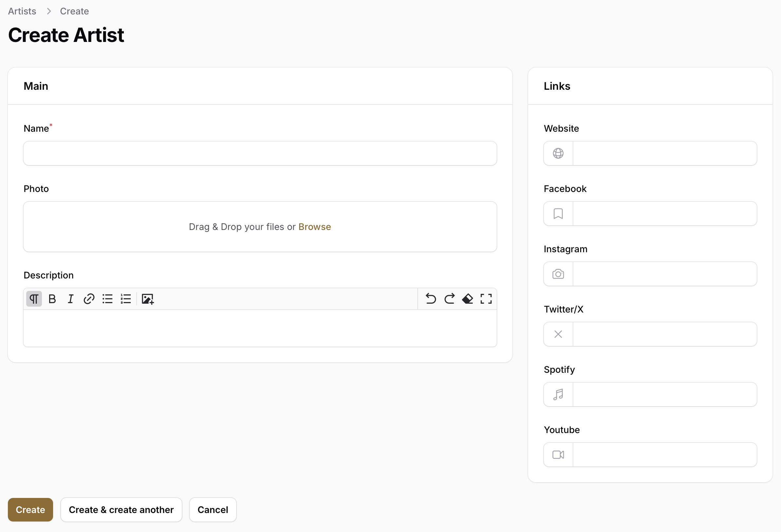The width and height of the screenshot is (781, 532).
Task: Toggle bold formatting in Description editor
Action: point(52,299)
